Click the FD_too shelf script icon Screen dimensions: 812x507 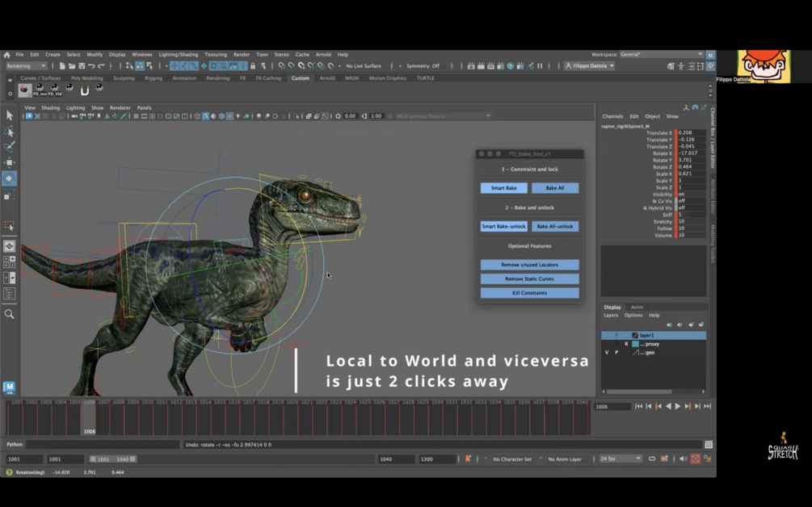(40, 90)
